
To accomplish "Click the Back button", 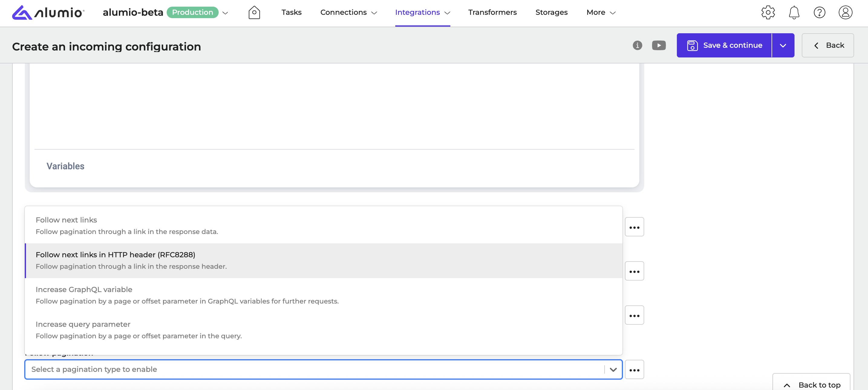I will click(x=827, y=45).
